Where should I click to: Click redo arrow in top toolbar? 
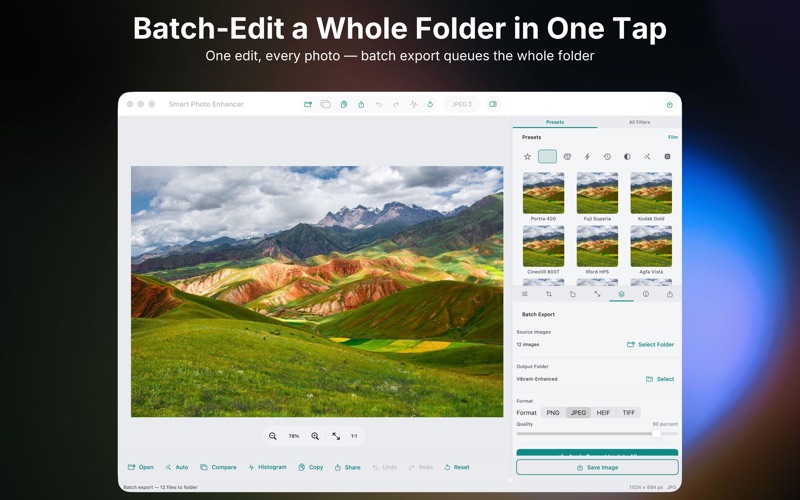[396, 104]
